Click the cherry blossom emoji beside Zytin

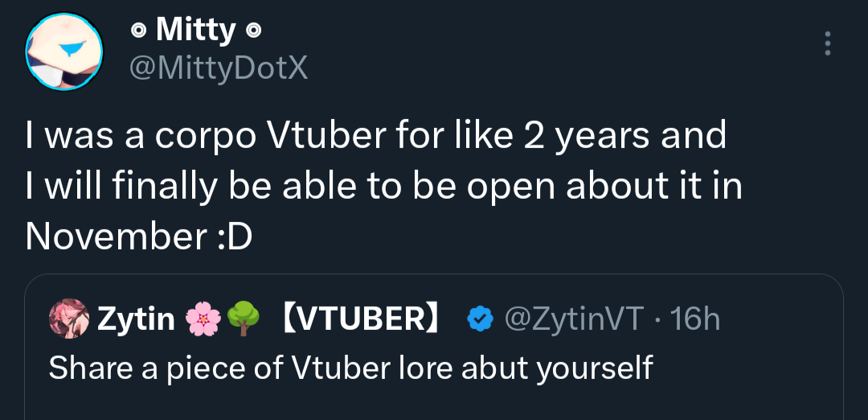tap(202, 319)
